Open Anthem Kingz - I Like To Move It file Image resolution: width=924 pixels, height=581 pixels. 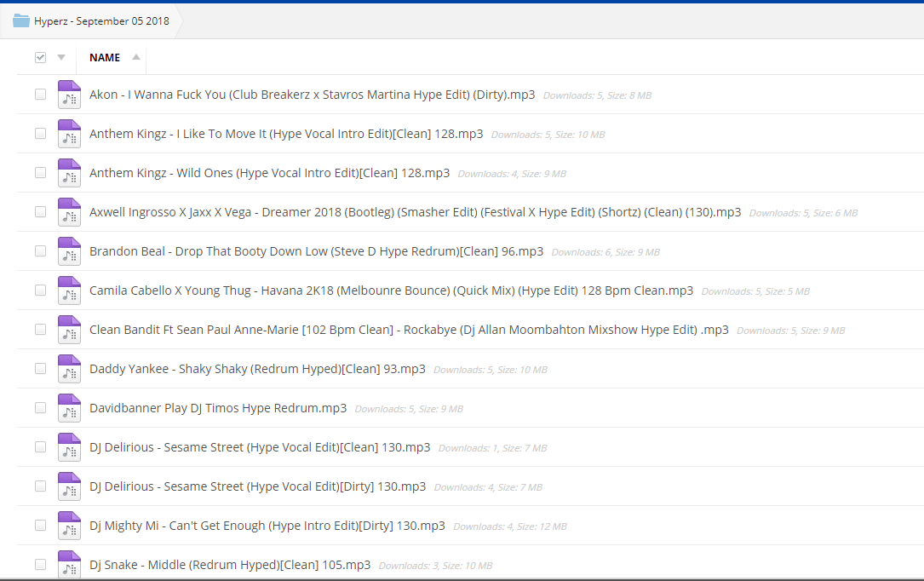pos(286,134)
